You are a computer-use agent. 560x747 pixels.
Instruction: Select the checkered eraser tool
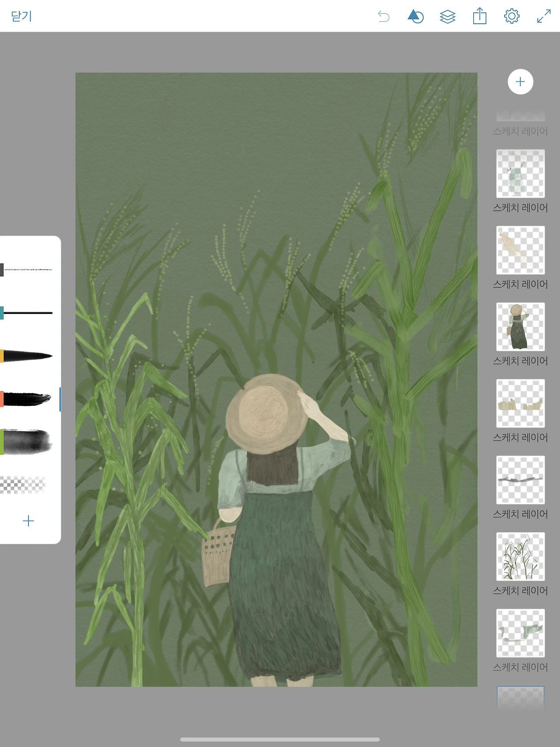click(x=23, y=485)
